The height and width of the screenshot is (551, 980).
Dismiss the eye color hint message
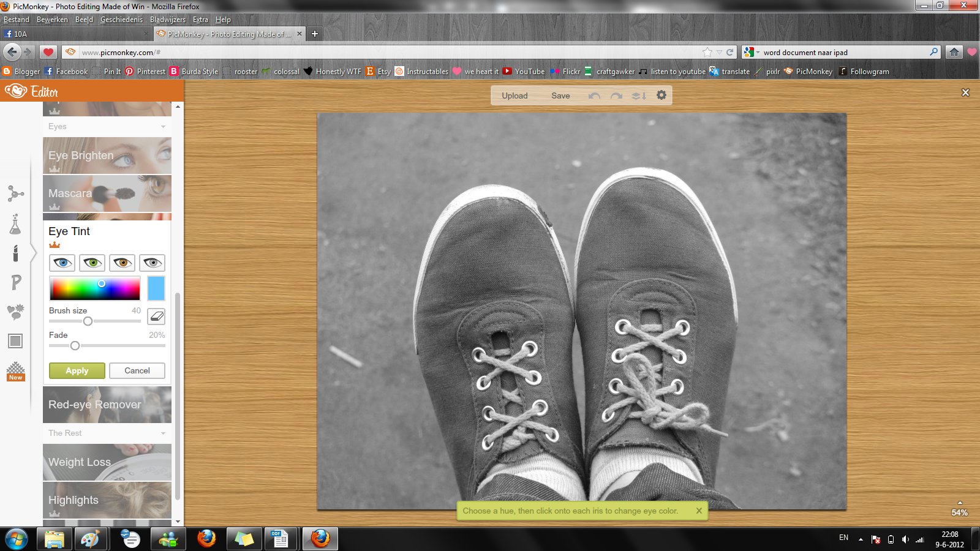tap(699, 511)
